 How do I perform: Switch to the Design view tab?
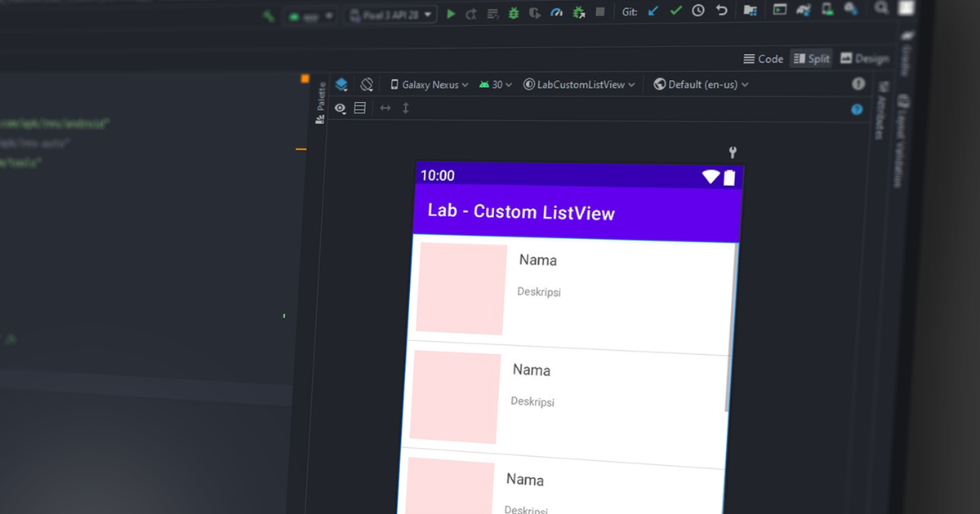pyautogui.click(x=865, y=58)
